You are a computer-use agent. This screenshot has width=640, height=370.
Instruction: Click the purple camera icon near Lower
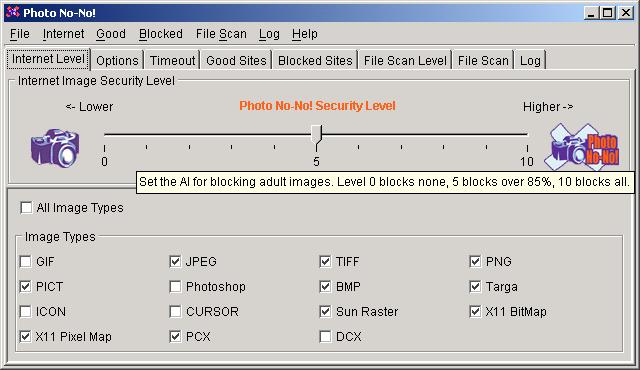[55, 148]
